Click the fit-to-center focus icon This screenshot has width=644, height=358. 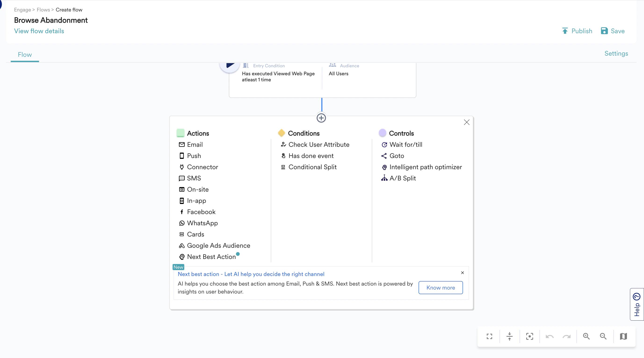(x=529, y=336)
